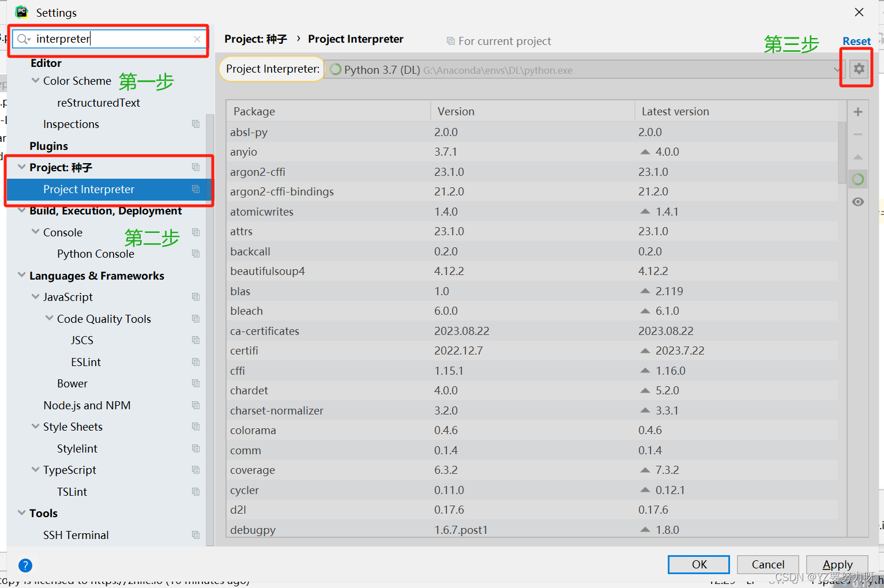Open the interpreter gear settings icon
Viewport: 884px width, 588px height.
tap(859, 69)
